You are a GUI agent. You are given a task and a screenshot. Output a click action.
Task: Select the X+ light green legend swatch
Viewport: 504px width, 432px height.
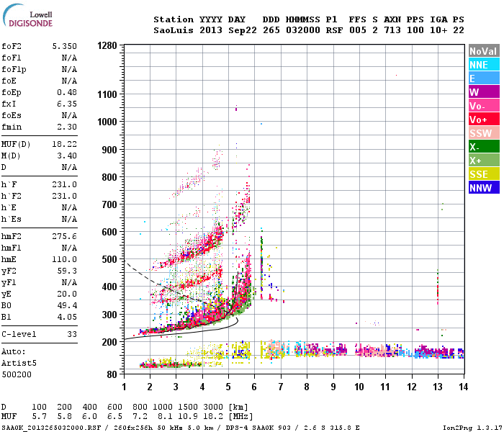click(x=484, y=160)
